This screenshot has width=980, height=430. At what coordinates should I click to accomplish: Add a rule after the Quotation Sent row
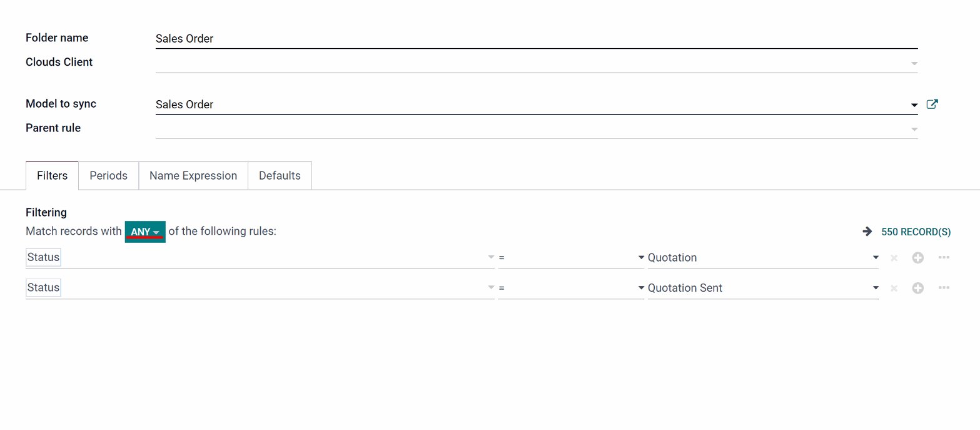917,288
